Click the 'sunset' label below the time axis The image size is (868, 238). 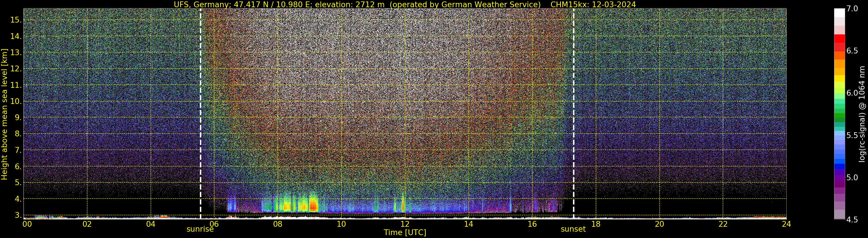point(573,229)
